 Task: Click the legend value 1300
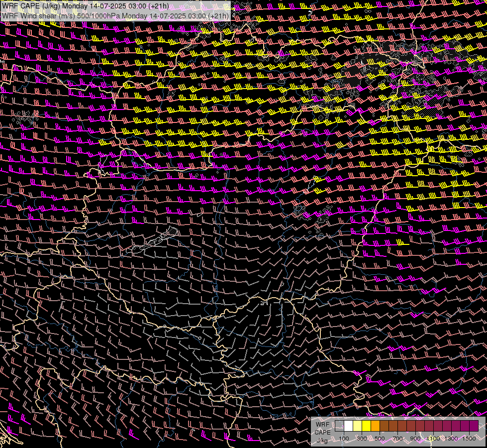point(451,439)
